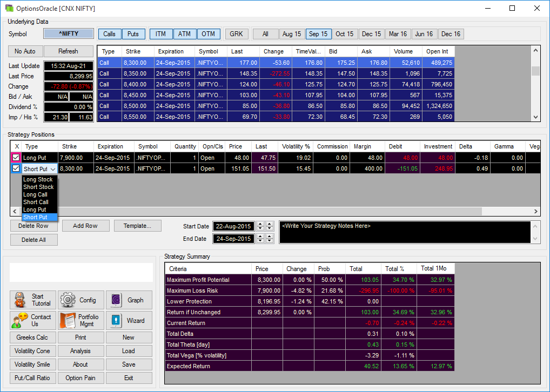Open Contact Us button
550x392 pixels.
[x=32, y=320]
